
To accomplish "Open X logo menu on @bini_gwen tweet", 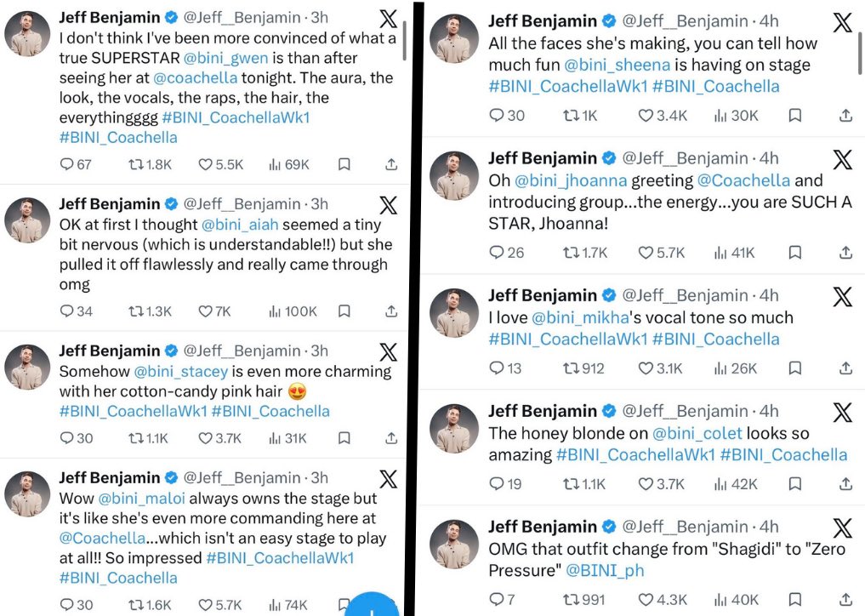I will tap(388, 20).
